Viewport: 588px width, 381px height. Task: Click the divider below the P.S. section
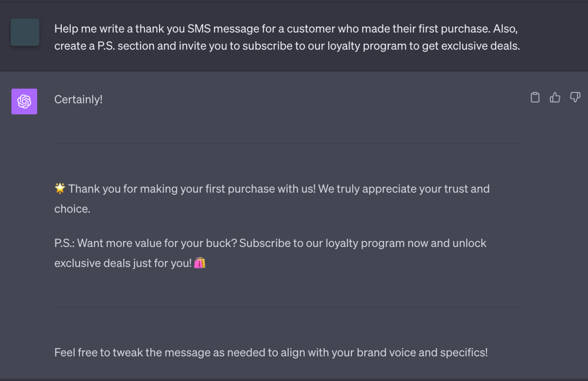(x=287, y=307)
